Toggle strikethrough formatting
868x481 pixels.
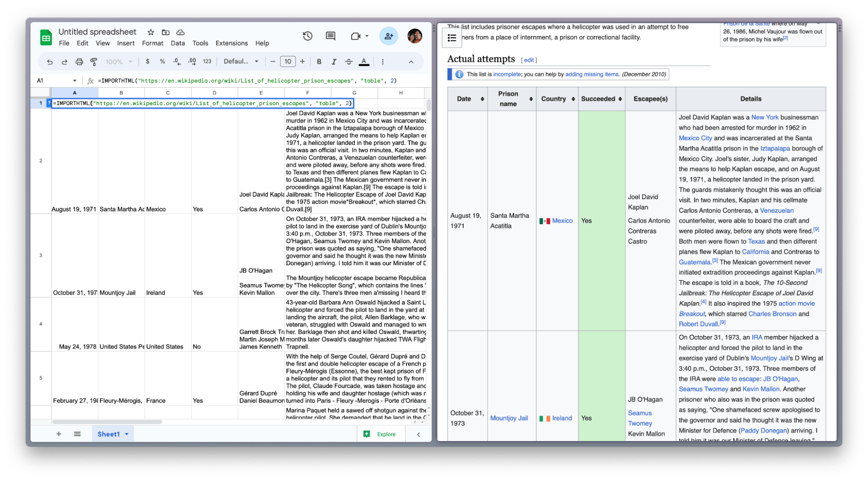[349, 62]
